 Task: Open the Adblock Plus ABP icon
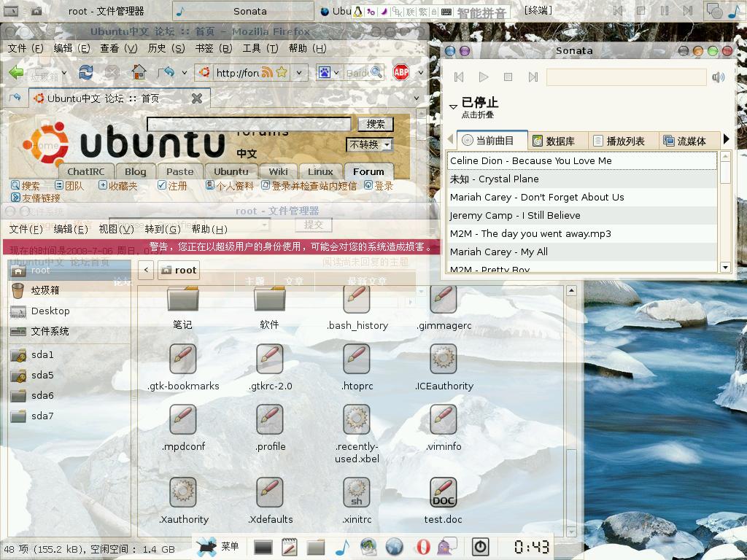pos(401,72)
